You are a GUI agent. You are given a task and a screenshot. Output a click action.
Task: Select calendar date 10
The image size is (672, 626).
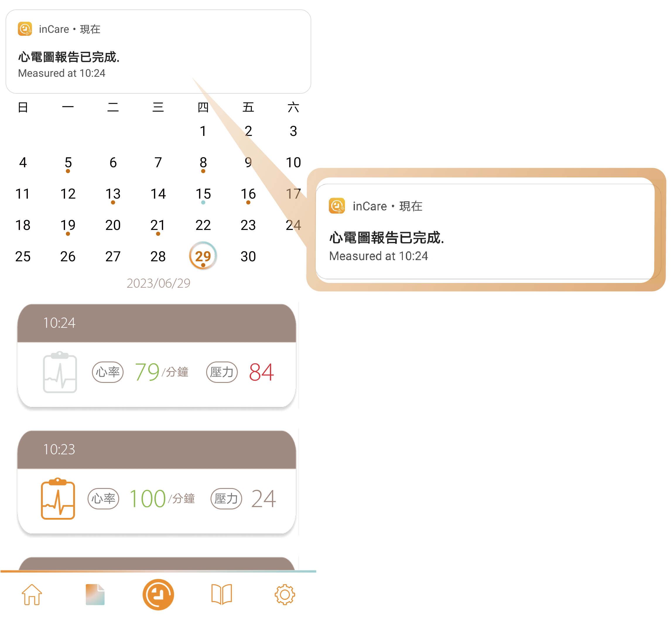click(x=293, y=163)
